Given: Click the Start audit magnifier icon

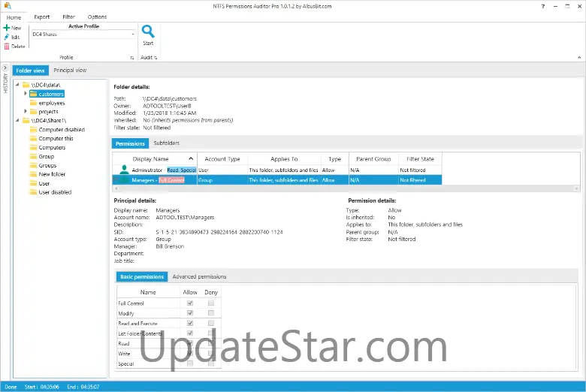Looking at the screenshot, I should click(148, 32).
